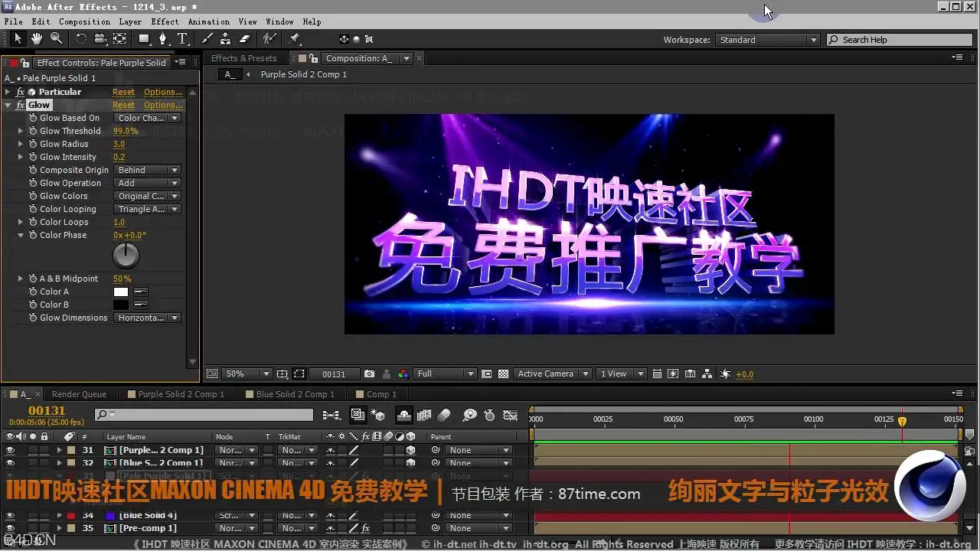The height and width of the screenshot is (551, 980).
Task: Open the Glow Based On dropdown
Action: (148, 118)
